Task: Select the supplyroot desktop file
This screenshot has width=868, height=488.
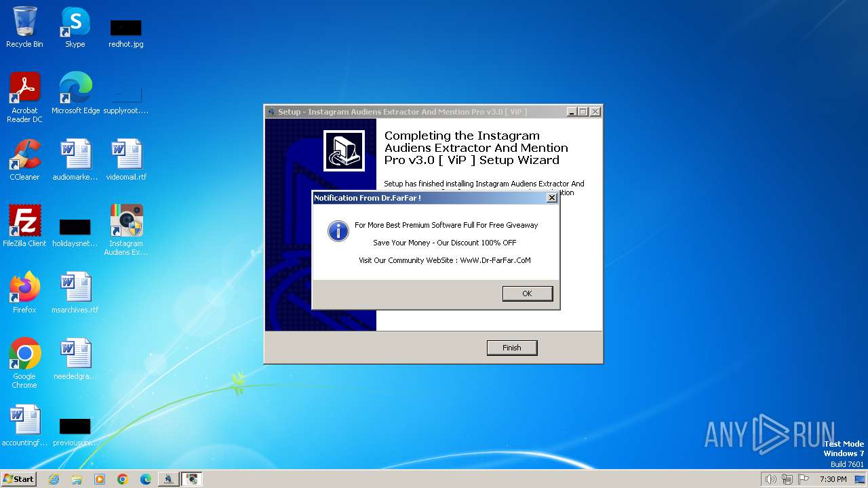Action: [125, 100]
